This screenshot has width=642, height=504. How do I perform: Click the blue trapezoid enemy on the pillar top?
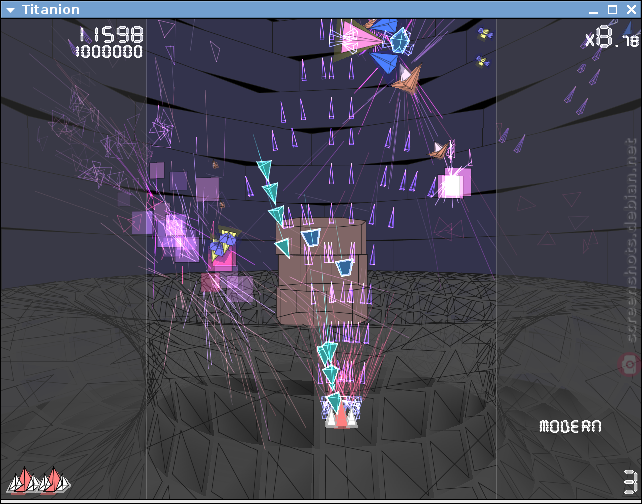311,237
